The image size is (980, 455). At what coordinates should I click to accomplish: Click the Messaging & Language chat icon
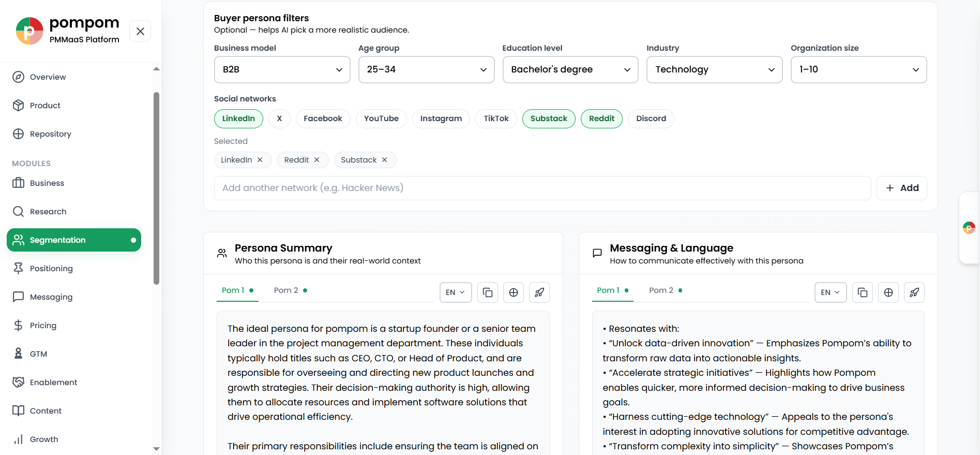(x=597, y=253)
